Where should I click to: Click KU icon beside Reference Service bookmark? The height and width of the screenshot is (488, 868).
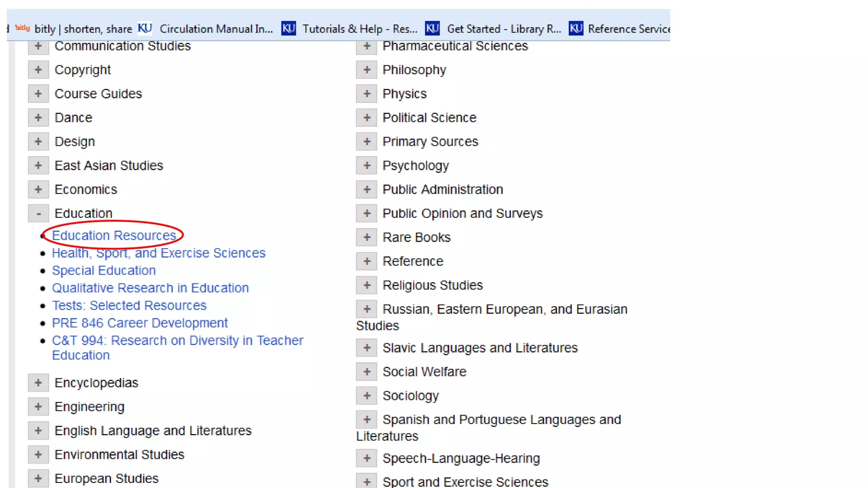(576, 28)
